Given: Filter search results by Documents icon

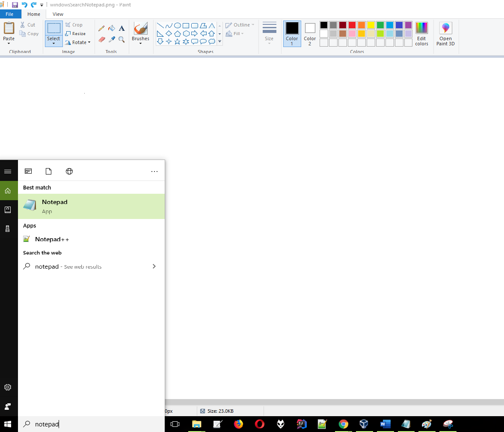Looking at the screenshot, I should [x=48, y=172].
